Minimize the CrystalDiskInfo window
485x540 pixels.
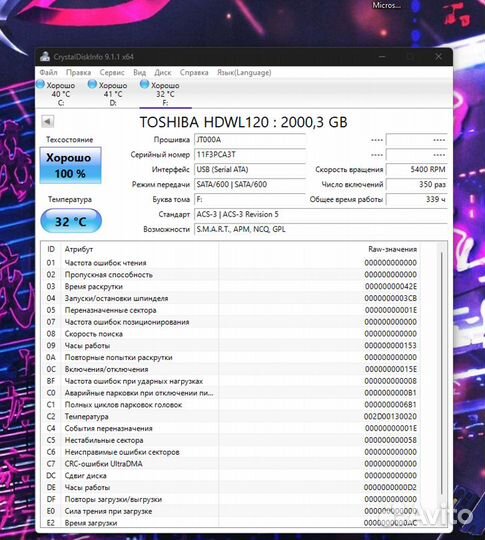pos(382,56)
